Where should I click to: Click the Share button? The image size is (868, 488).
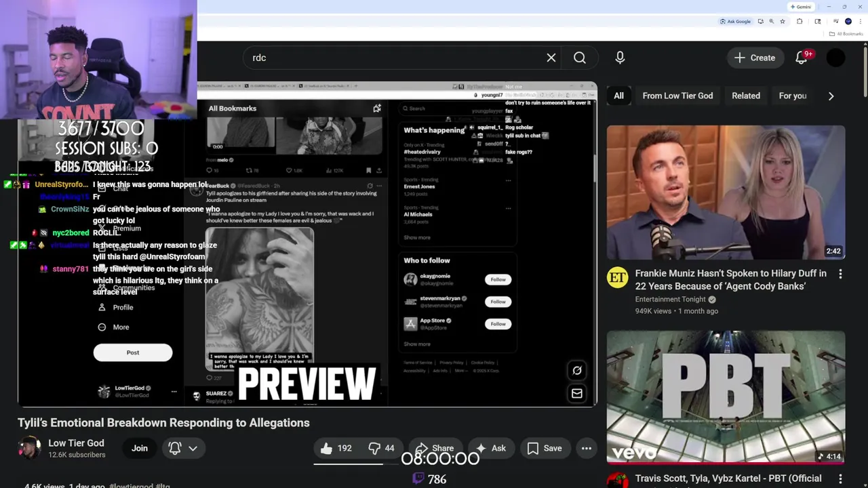[x=435, y=448]
